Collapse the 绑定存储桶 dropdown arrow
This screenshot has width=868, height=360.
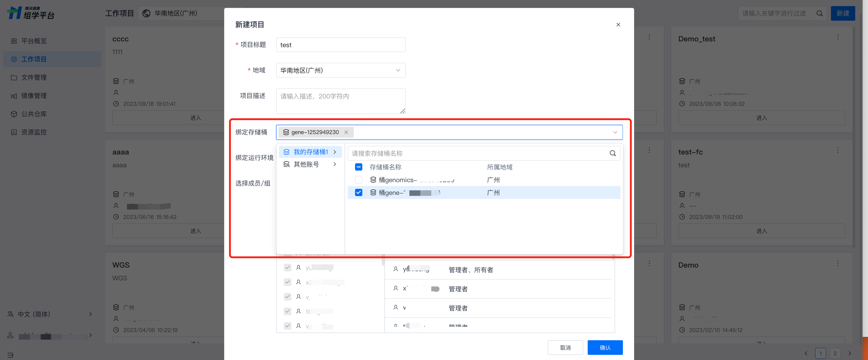pos(615,132)
